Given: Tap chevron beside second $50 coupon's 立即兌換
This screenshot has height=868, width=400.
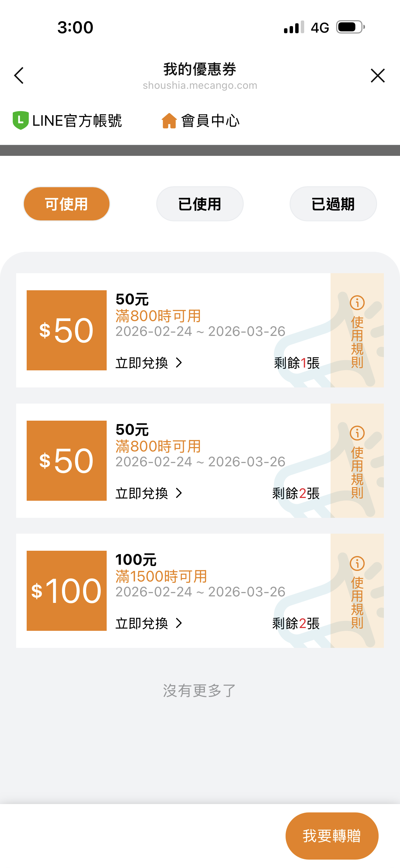Looking at the screenshot, I should click(179, 493).
